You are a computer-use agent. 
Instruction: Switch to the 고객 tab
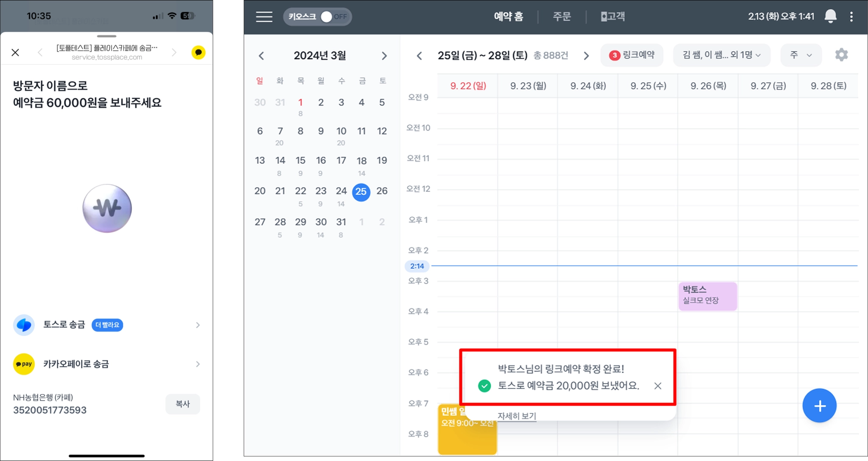coord(613,17)
